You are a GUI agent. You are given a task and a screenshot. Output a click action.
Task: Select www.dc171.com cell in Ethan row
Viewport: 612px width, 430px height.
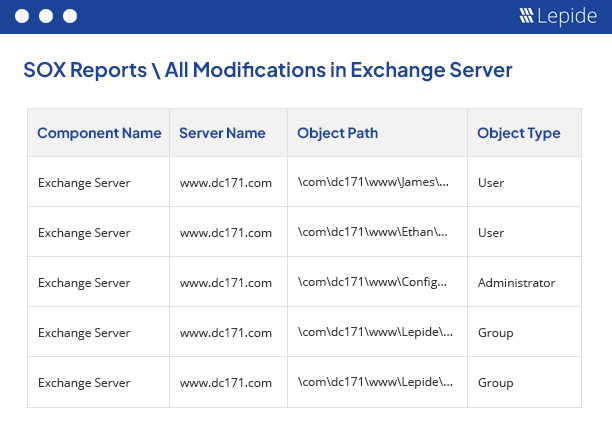point(226,233)
